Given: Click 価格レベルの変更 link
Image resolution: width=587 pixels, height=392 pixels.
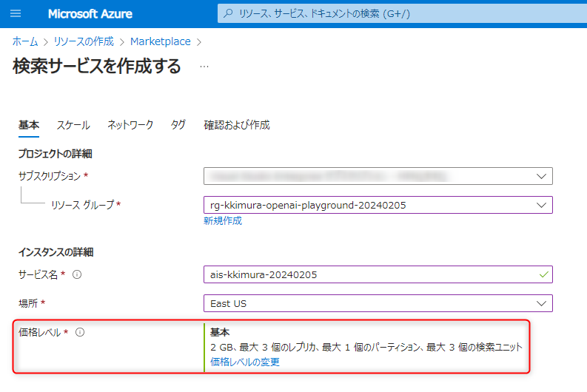Looking at the screenshot, I should (x=245, y=362).
